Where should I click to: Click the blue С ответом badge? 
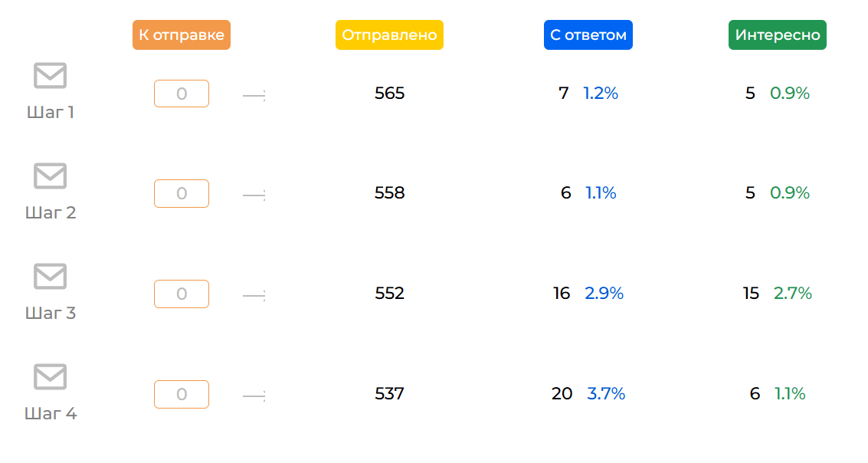pyautogui.click(x=588, y=35)
